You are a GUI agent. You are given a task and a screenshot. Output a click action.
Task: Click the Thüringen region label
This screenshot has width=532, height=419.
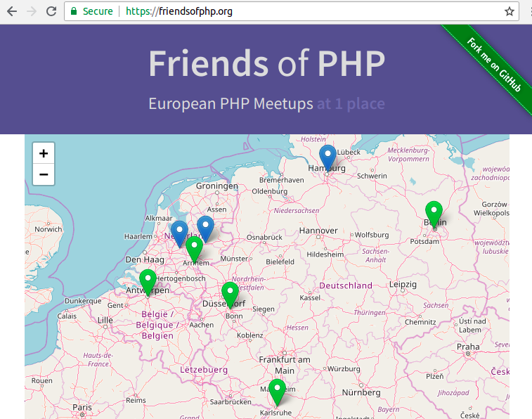click(x=370, y=312)
